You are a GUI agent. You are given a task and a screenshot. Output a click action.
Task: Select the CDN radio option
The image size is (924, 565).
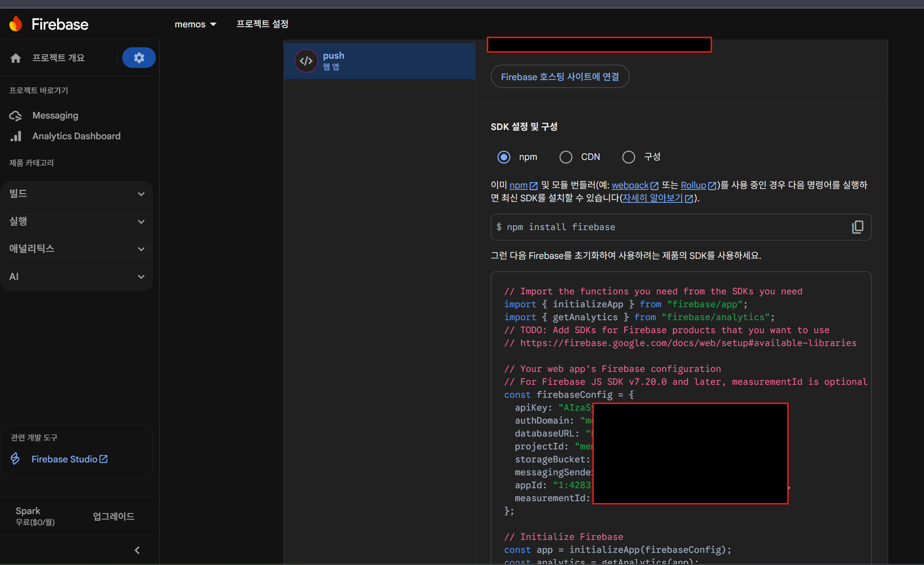[565, 157]
